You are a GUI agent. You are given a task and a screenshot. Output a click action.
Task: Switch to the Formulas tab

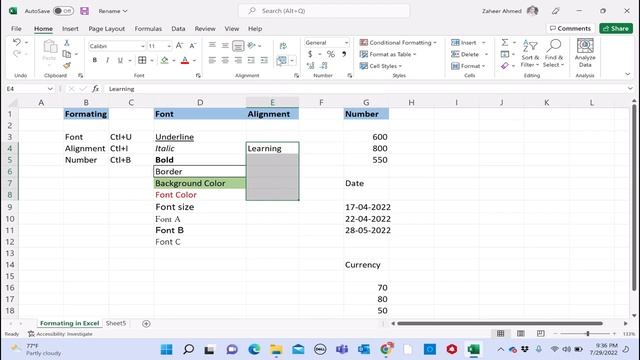(x=148, y=29)
